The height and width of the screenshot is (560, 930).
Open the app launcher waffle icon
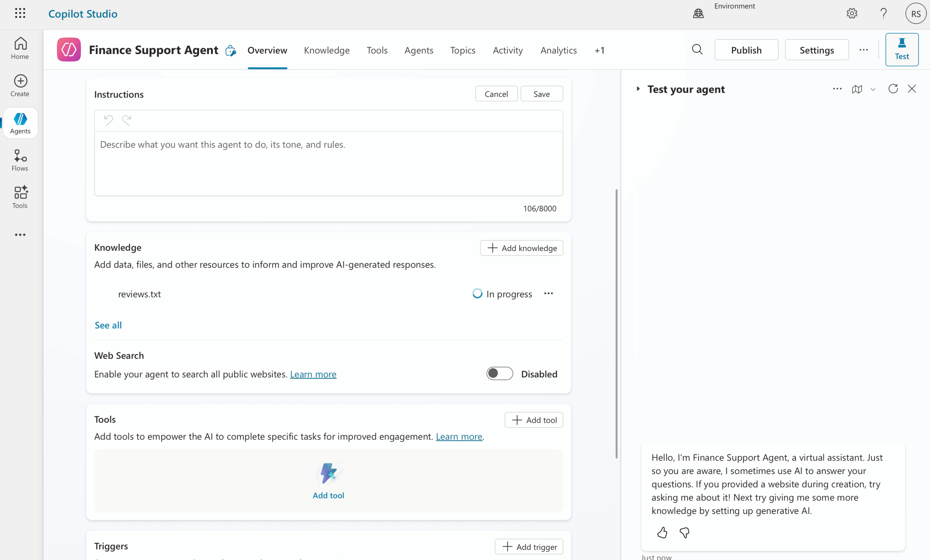(x=20, y=13)
